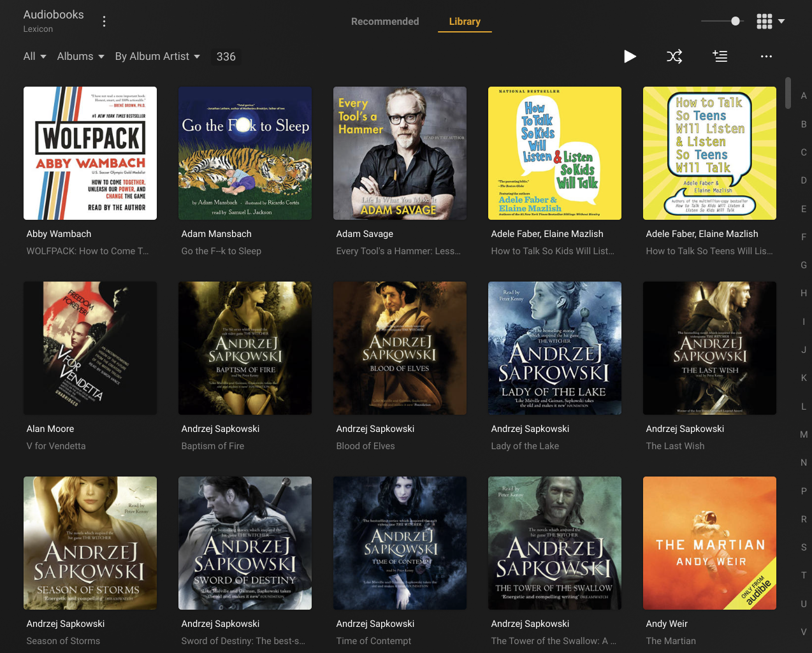Change the By Album Artist sorting
This screenshot has height=653, width=812.
click(157, 57)
